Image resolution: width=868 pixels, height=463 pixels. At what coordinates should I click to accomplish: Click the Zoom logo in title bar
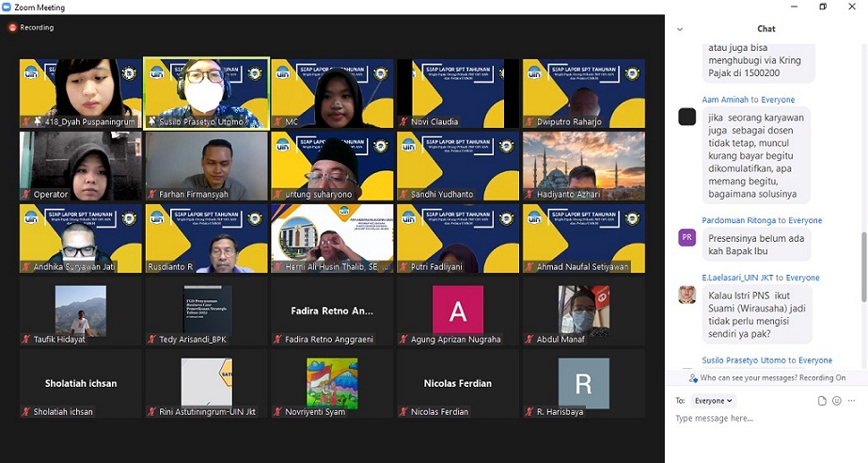7,8
